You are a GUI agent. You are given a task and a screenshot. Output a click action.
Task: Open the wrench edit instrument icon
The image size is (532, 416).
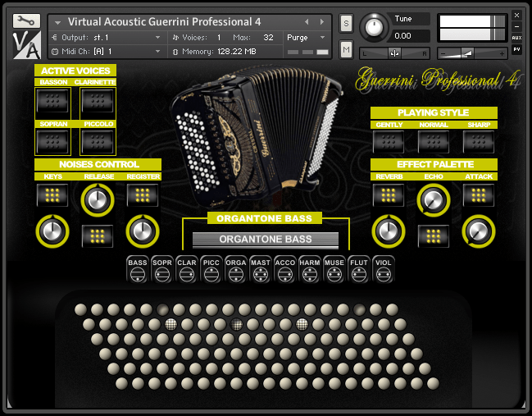coord(26,21)
